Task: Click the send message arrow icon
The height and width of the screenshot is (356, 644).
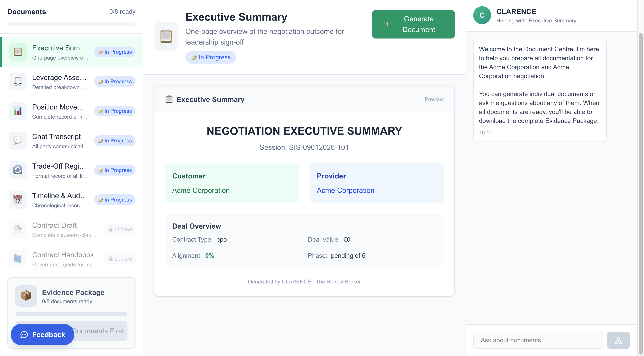Action: coord(618,340)
